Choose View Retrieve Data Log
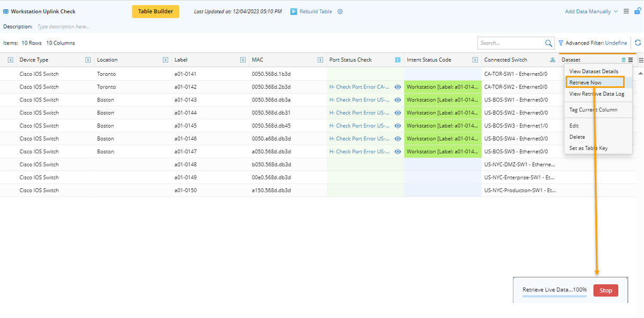Viewport: 644px width, 318px height. point(596,94)
